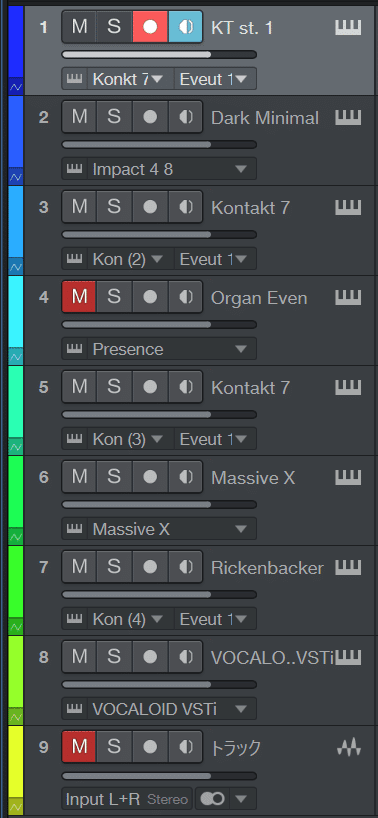Image resolution: width=378 pixels, height=818 pixels.
Task: Unmute the Organ Even track
Action: 79,297
